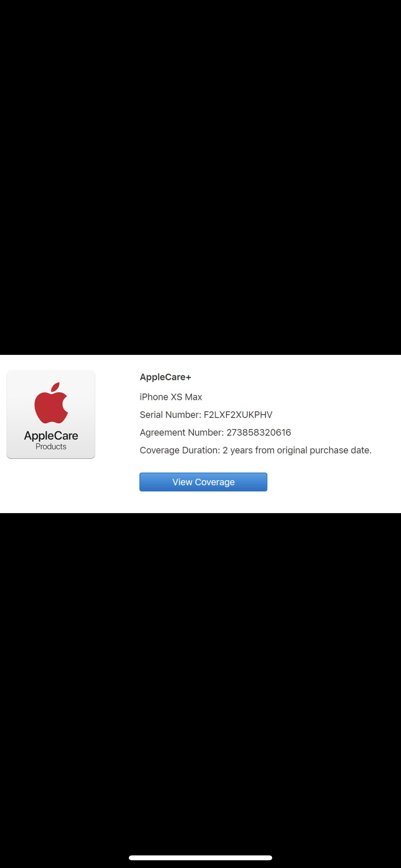Tap the home indicator bar
This screenshot has height=868, width=401.
click(x=200, y=858)
